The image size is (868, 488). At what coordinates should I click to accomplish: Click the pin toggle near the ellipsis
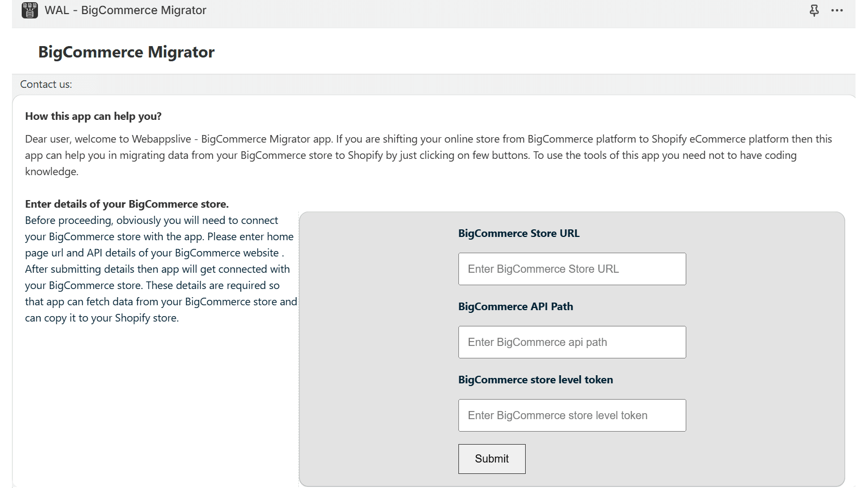[x=813, y=10]
